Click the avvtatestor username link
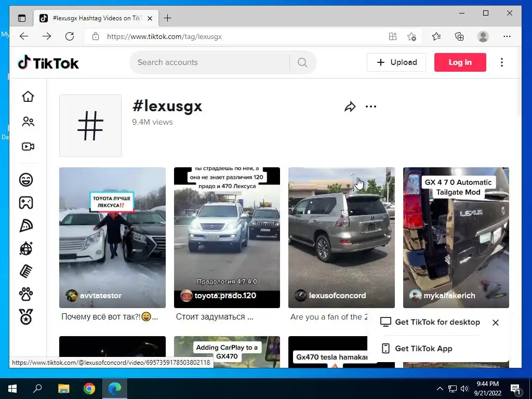 [x=100, y=296]
